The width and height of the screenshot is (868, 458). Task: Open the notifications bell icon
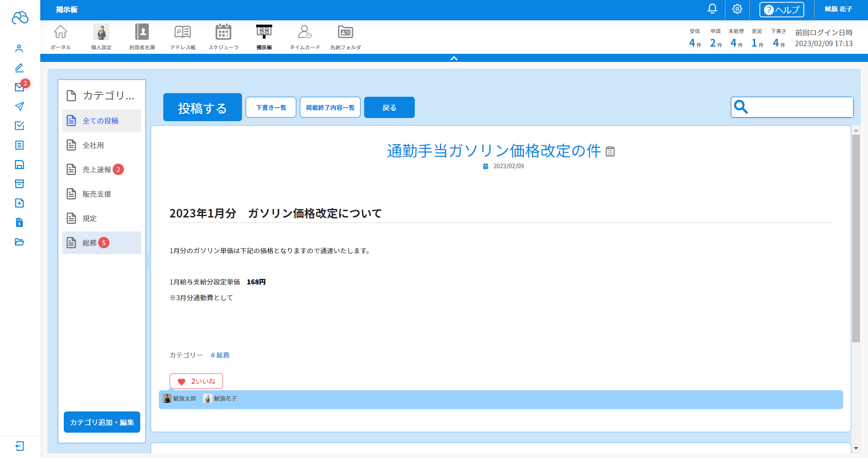tap(712, 9)
